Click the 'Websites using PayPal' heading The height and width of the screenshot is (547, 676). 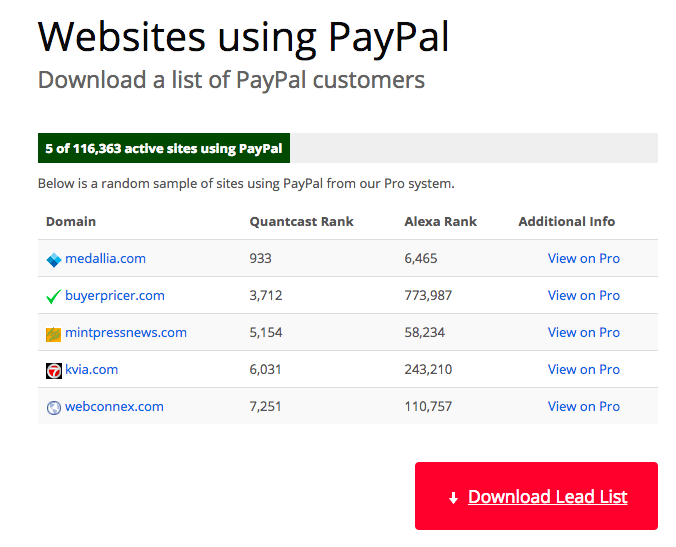point(244,38)
